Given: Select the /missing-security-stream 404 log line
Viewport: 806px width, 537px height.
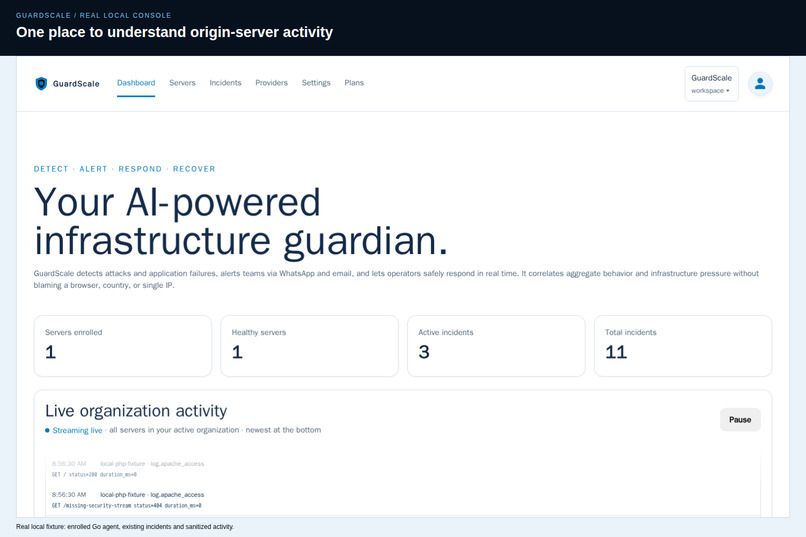Looking at the screenshot, I should coord(126,506).
